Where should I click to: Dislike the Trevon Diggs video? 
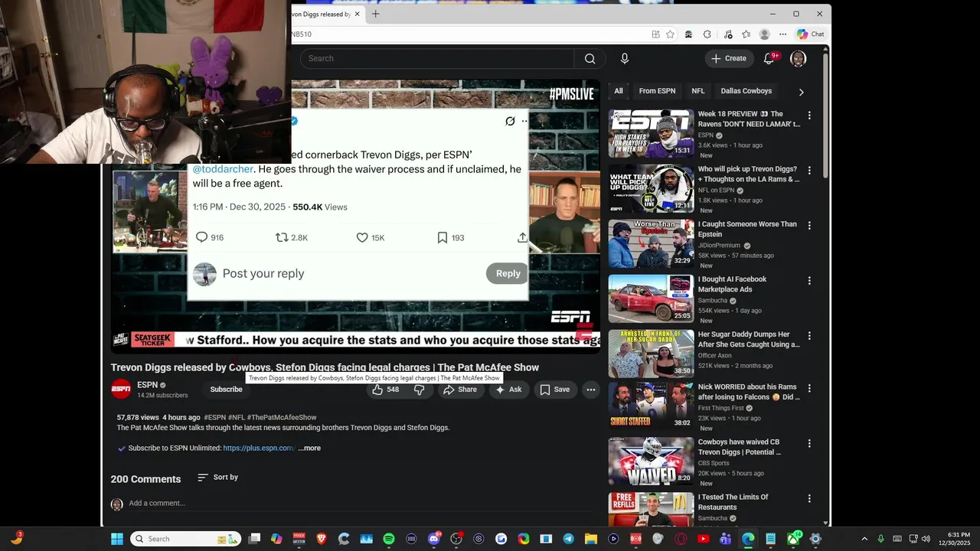click(x=419, y=390)
